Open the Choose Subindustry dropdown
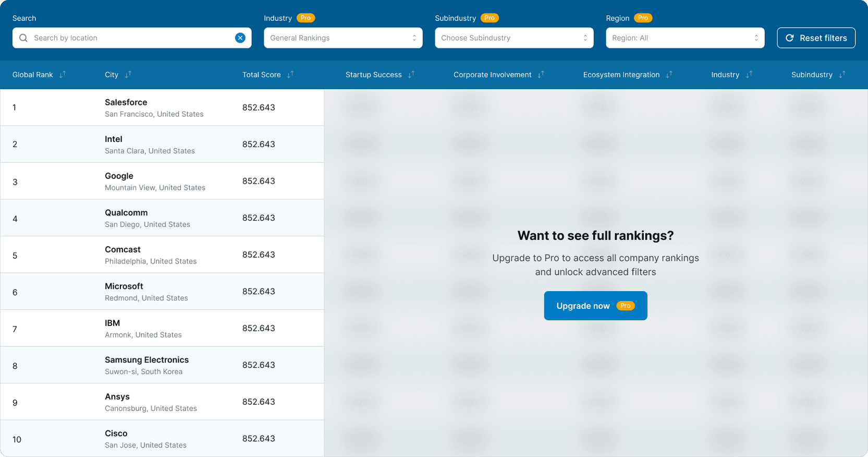868x457 pixels. click(514, 38)
